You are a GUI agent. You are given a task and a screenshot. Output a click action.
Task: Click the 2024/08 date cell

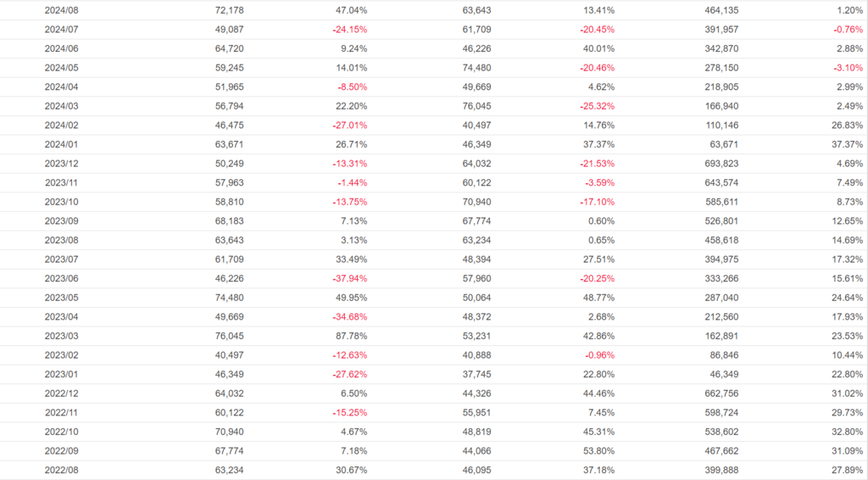point(62,10)
